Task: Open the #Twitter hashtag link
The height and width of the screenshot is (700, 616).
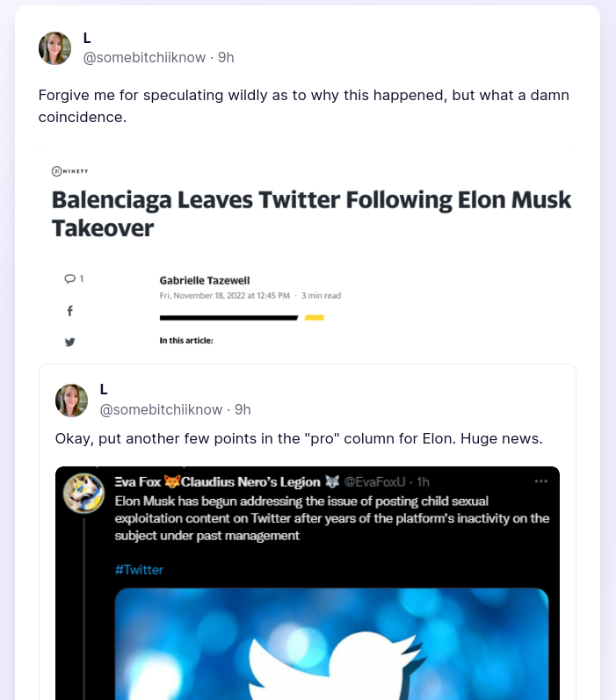Action: (139, 569)
